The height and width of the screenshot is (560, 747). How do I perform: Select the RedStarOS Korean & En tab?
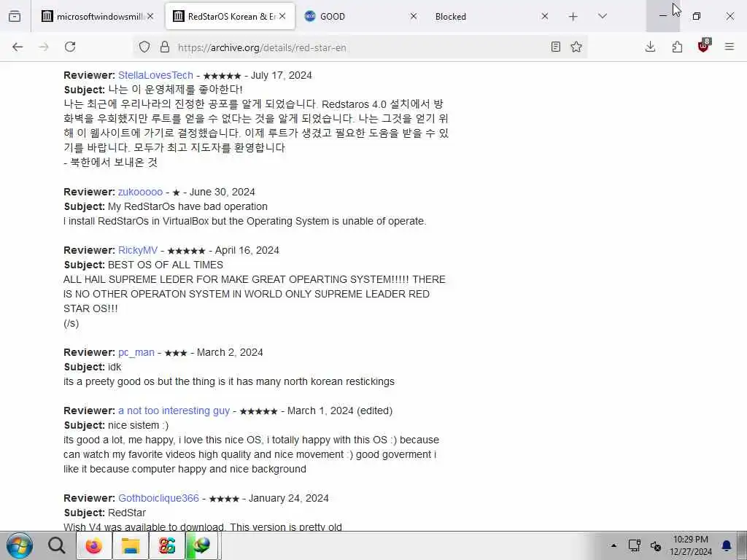[x=230, y=16]
